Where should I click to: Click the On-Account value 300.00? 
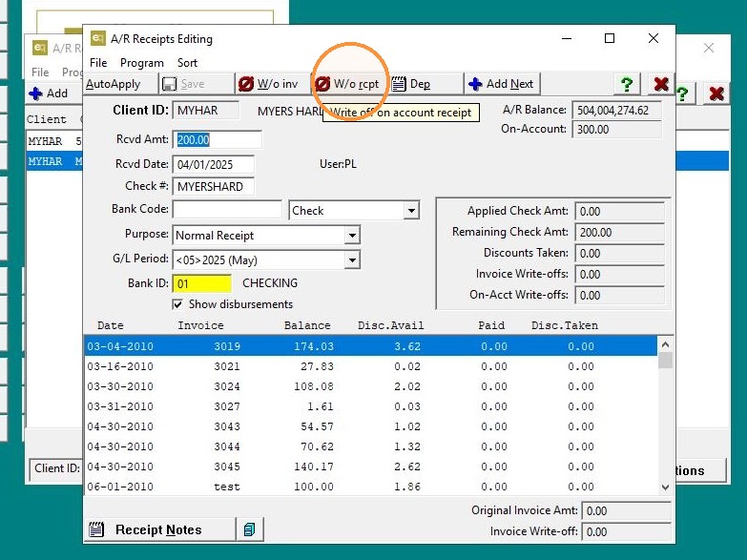617,129
